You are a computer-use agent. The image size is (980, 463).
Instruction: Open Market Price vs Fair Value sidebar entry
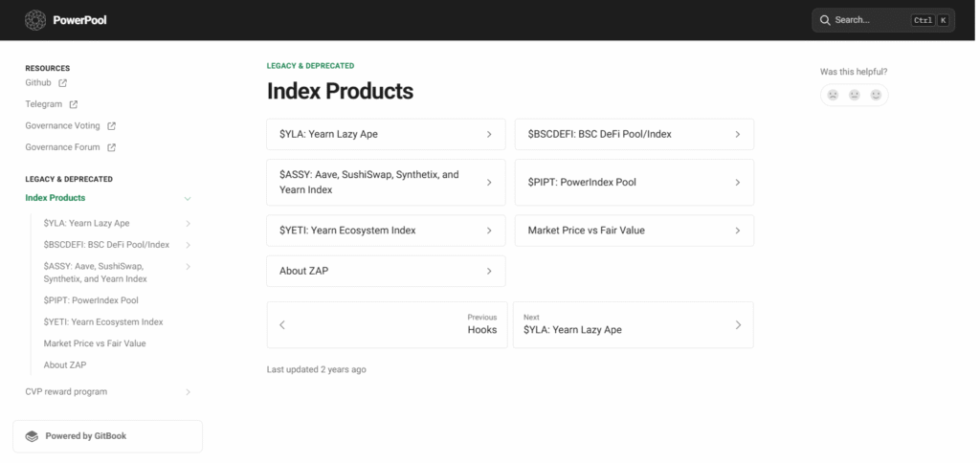95,343
